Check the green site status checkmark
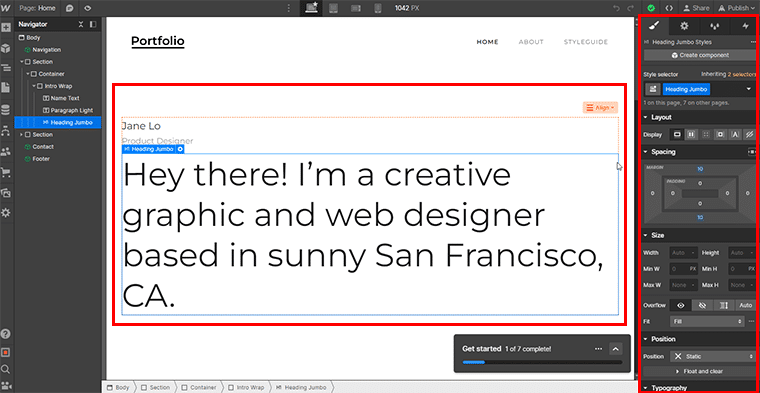760x393 pixels. coord(651,8)
